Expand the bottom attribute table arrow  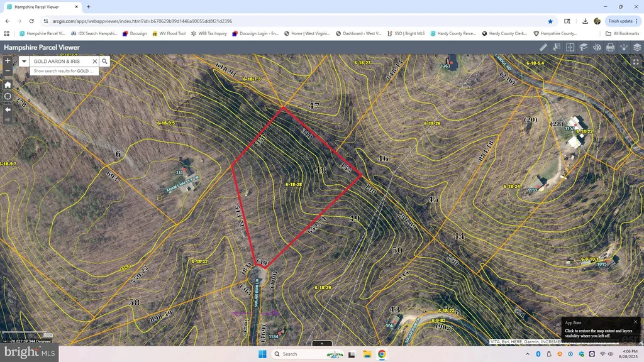pos(321,343)
